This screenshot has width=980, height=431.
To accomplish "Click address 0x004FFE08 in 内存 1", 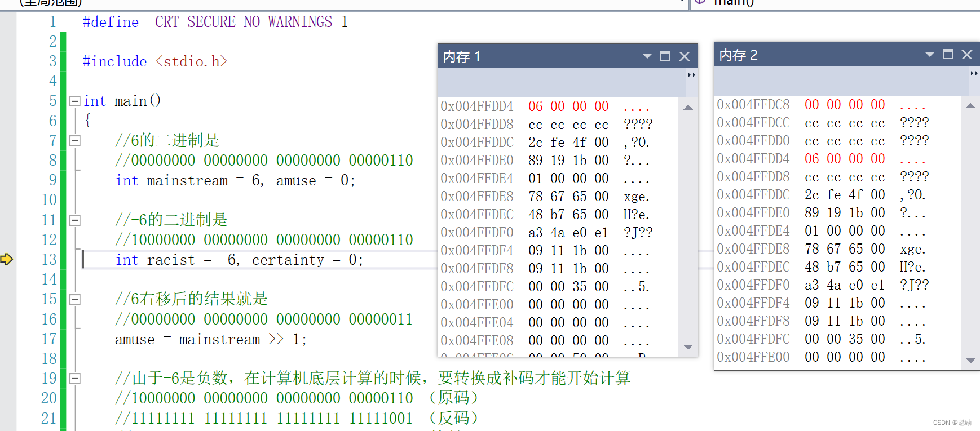I will pyautogui.click(x=477, y=341).
